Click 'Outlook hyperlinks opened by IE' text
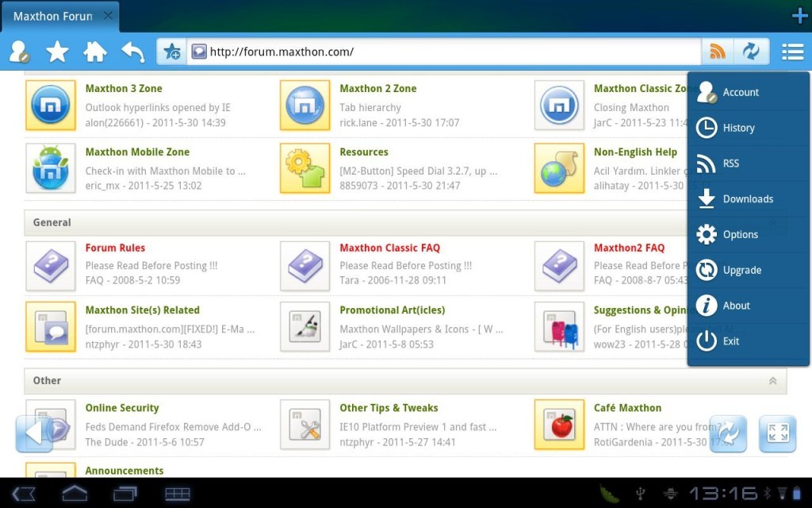The image size is (812, 508). tap(158, 108)
